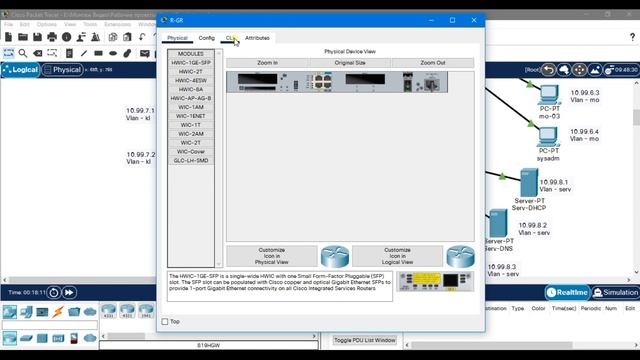Switch to Physical workspace view

click(63, 70)
